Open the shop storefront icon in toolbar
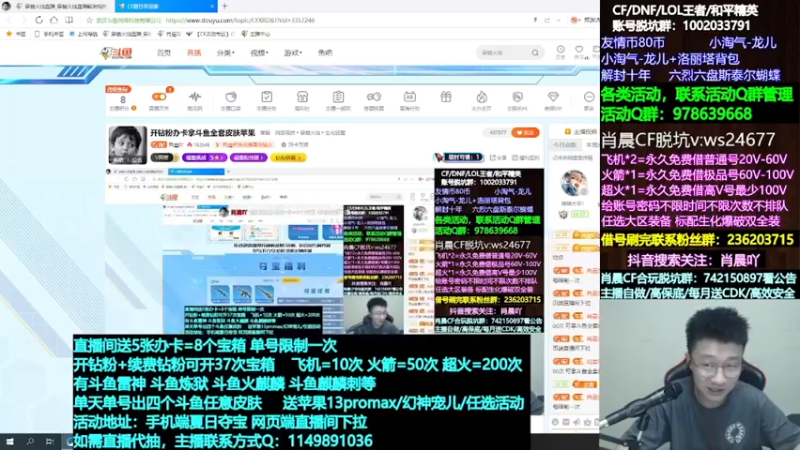The width and height of the screenshot is (800, 450). click(302, 97)
